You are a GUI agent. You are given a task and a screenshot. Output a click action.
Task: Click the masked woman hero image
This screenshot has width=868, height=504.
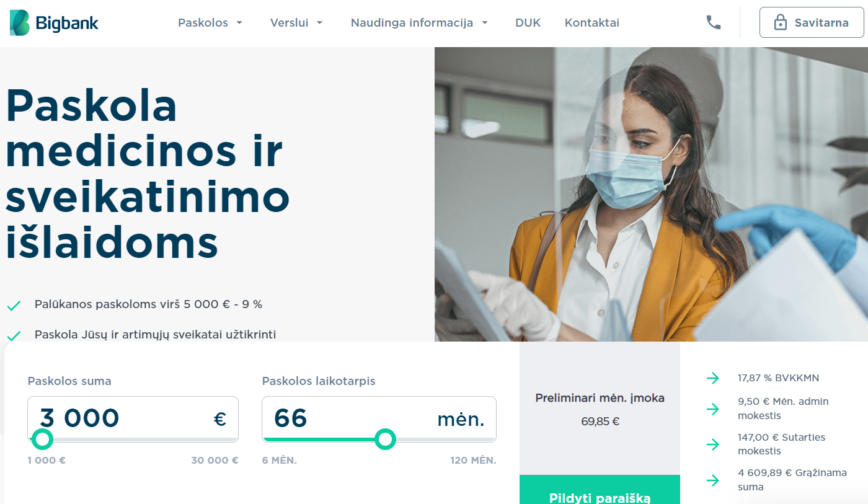tap(651, 194)
